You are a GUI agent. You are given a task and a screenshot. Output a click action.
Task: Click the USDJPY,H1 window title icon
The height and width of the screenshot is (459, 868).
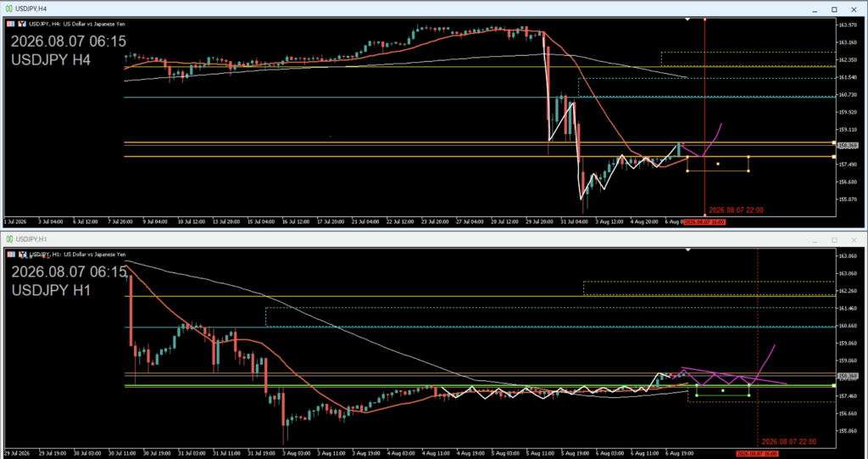pos(8,239)
